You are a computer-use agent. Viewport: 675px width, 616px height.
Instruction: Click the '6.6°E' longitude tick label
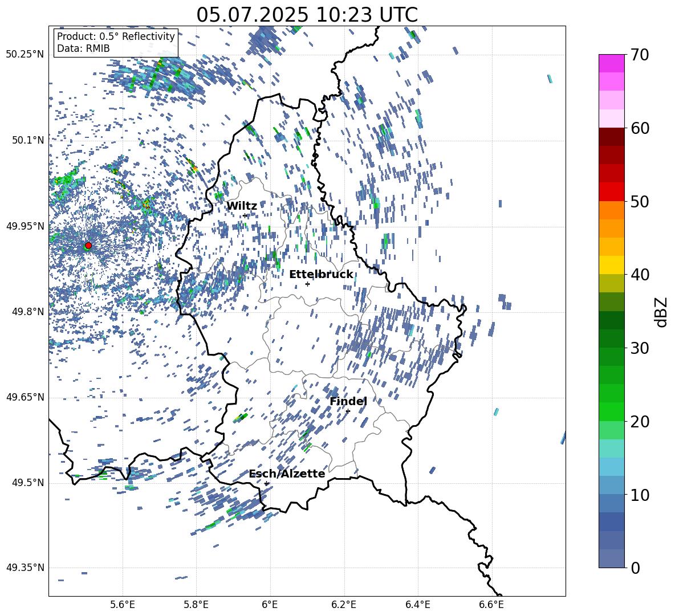[491, 605]
